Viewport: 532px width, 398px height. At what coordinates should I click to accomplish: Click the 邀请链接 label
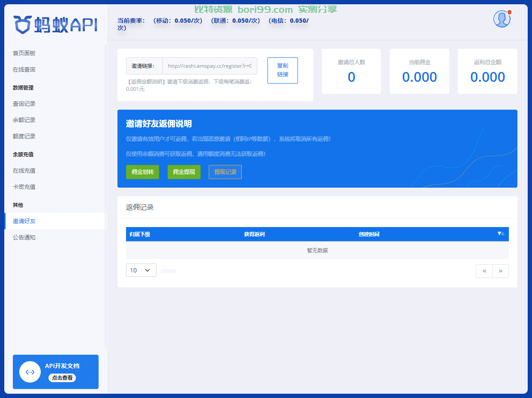(x=144, y=66)
